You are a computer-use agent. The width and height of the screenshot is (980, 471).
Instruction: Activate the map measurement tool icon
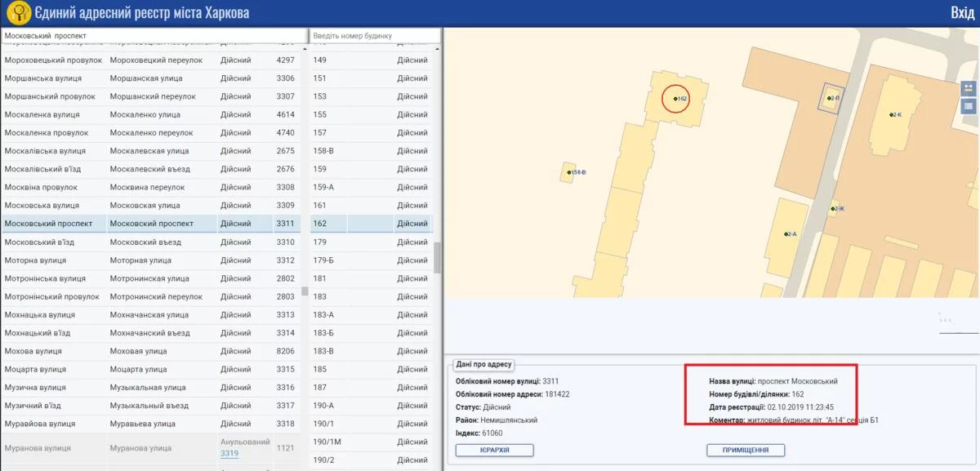[969, 88]
